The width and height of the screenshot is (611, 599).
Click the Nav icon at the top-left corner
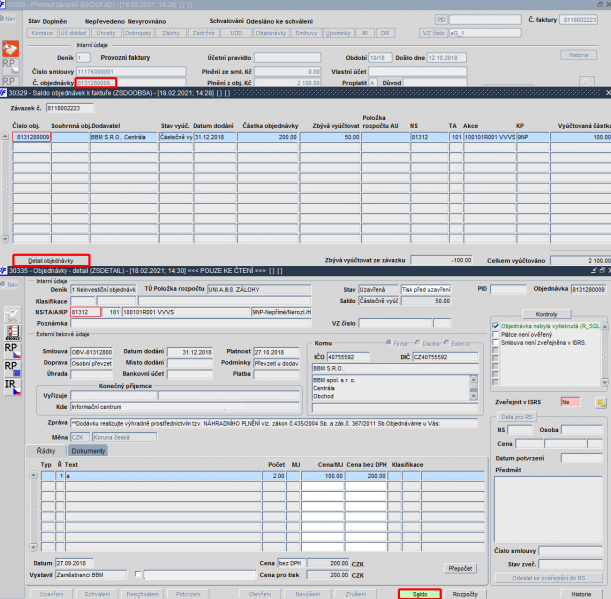pos(9,18)
